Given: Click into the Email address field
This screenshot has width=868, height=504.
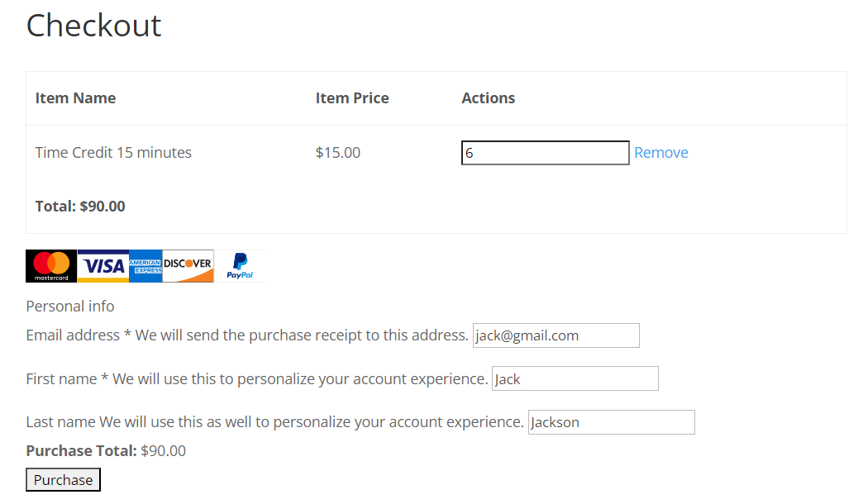Looking at the screenshot, I should tap(556, 335).
